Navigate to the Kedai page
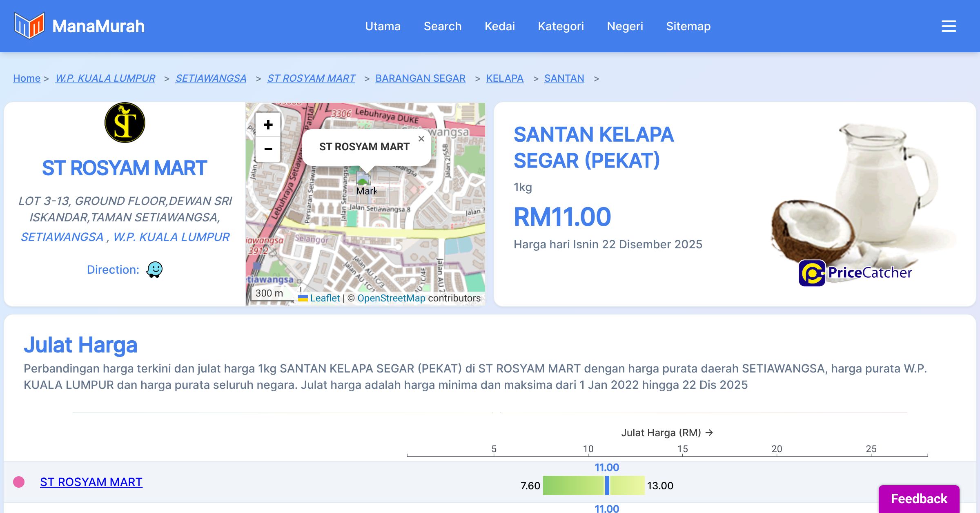Image resolution: width=980 pixels, height=513 pixels. pyautogui.click(x=499, y=26)
